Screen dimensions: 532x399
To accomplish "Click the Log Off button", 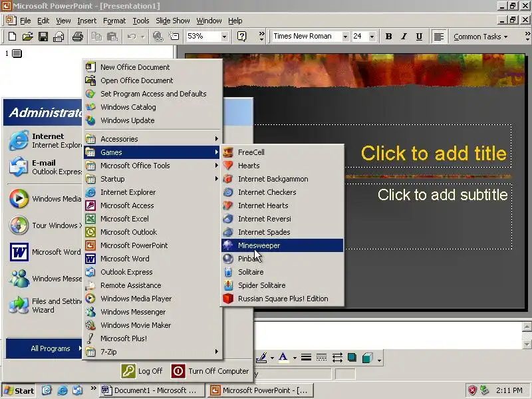I will [142, 371].
